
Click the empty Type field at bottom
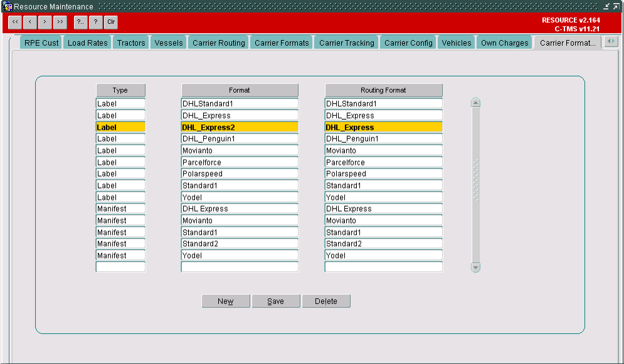coord(120,267)
